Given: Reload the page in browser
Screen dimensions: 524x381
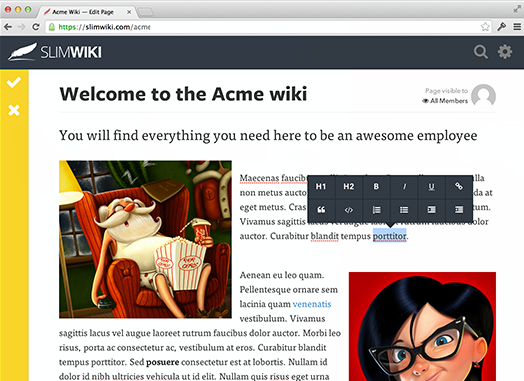Looking at the screenshot, I should (x=36, y=27).
